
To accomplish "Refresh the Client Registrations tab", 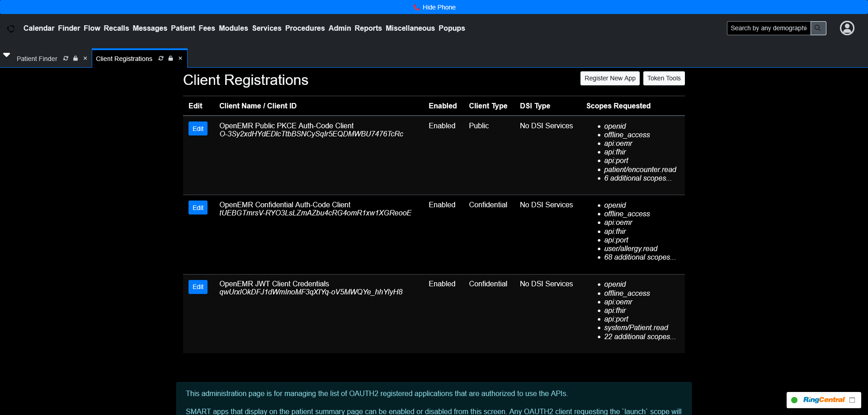I will (161, 58).
